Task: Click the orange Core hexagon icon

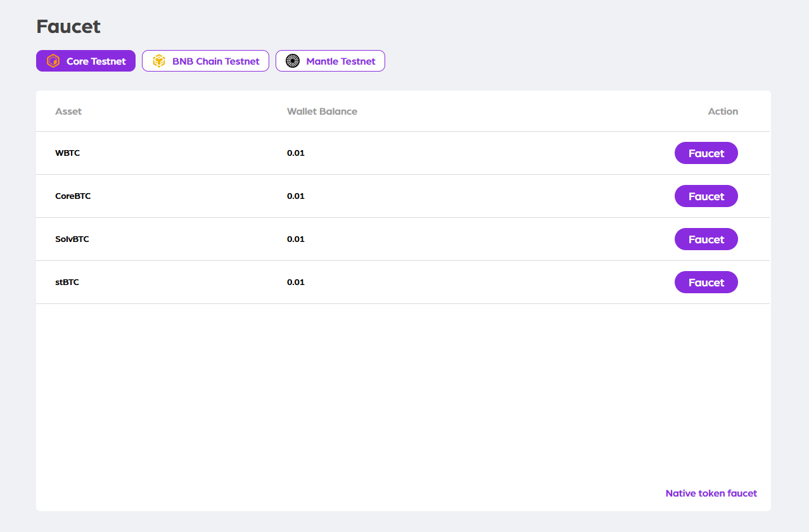Action: 53,61
